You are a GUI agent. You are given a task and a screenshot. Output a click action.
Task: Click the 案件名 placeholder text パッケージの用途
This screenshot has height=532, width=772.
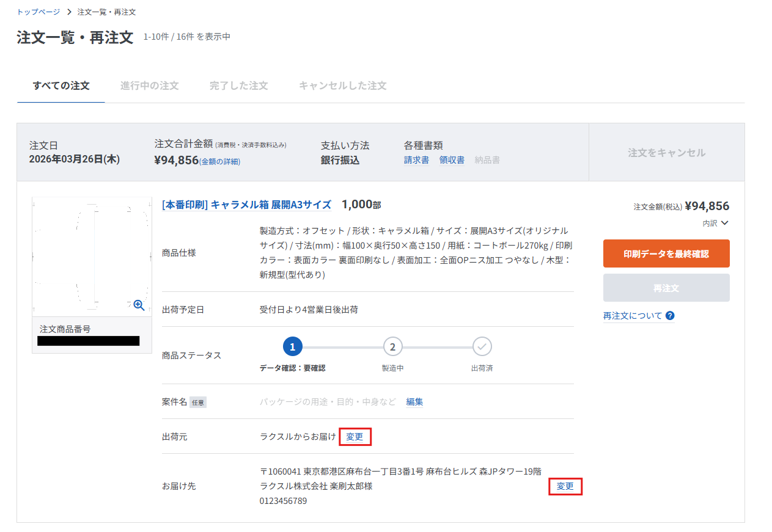[328, 402]
